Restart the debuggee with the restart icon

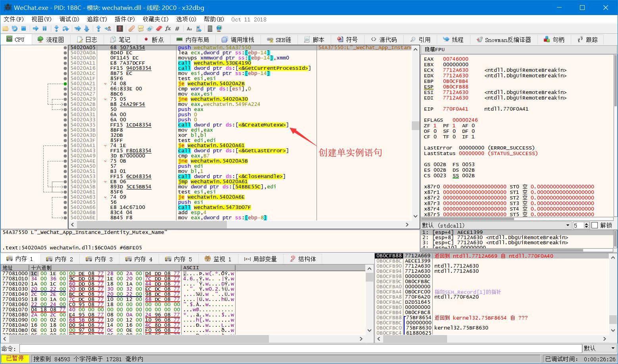coord(15,29)
